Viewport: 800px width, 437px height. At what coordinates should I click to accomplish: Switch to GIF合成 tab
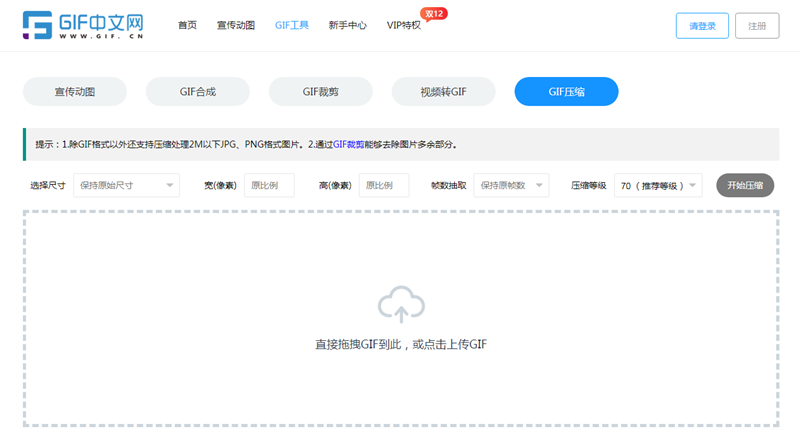(x=198, y=92)
